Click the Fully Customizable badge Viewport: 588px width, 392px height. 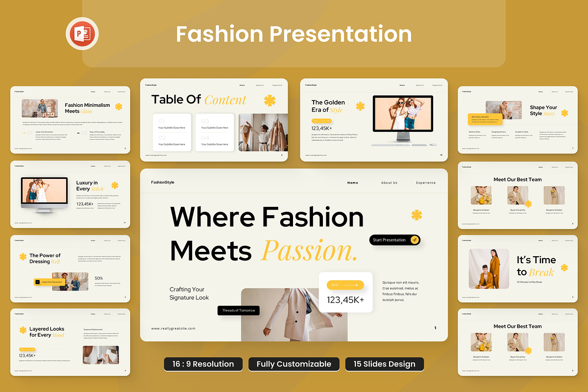pyautogui.click(x=294, y=364)
